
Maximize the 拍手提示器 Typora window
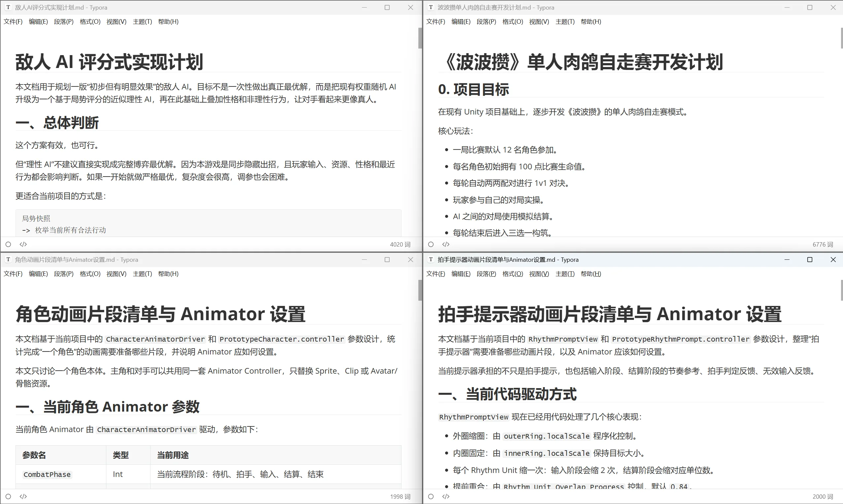(x=810, y=259)
